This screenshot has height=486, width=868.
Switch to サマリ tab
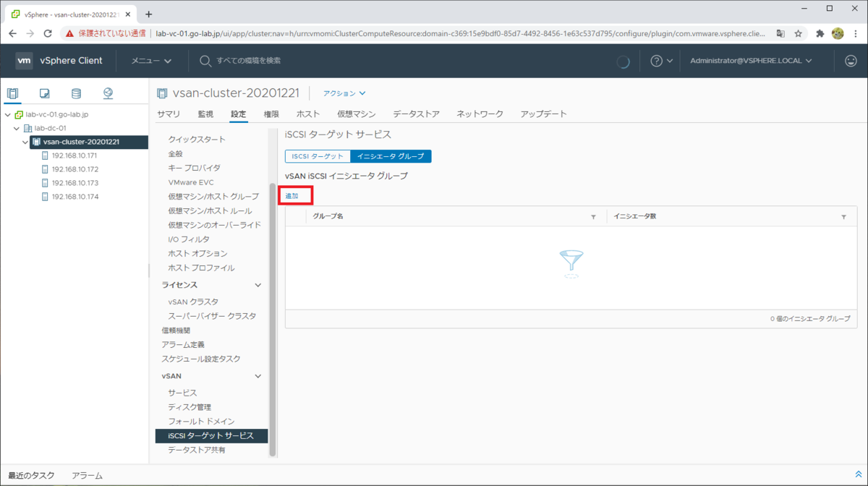click(x=169, y=114)
